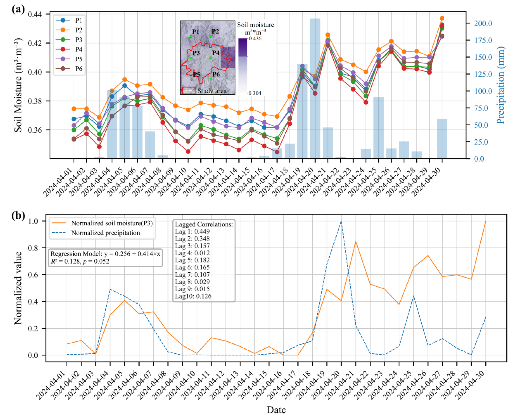The image size is (511, 420).
Task: Click the 'Lag10: 0.126' line
Action: click(x=193, y=296)
